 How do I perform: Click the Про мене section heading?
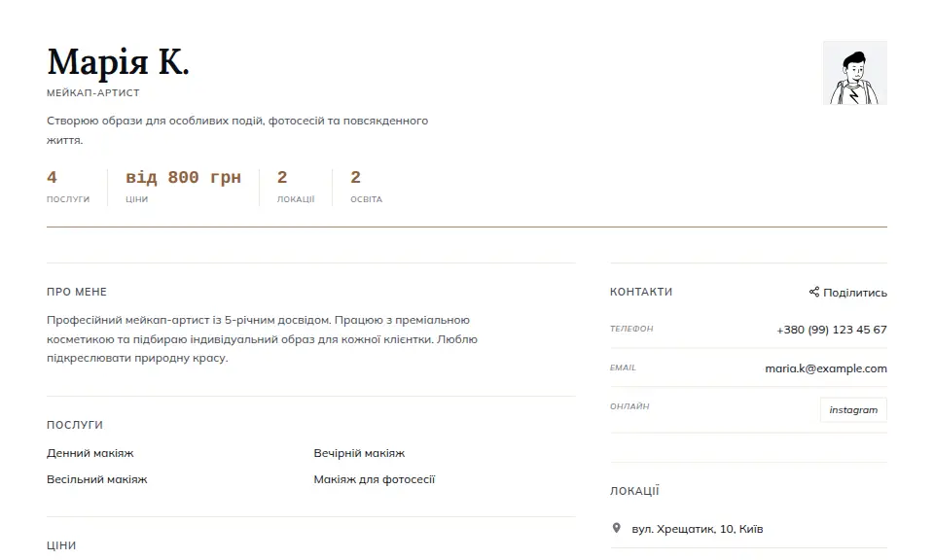pos(77,292)
